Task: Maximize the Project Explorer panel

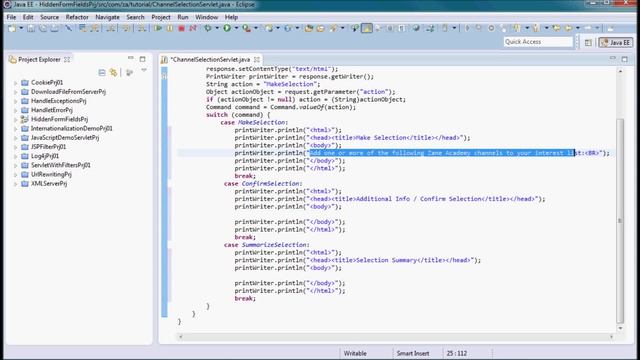Action: pos(142,59)
